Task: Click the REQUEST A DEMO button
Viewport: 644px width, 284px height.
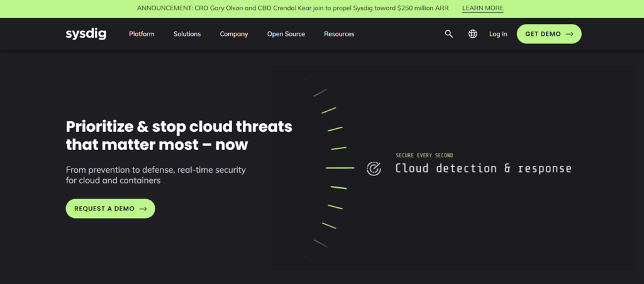Action: click(x=111, y=209)
